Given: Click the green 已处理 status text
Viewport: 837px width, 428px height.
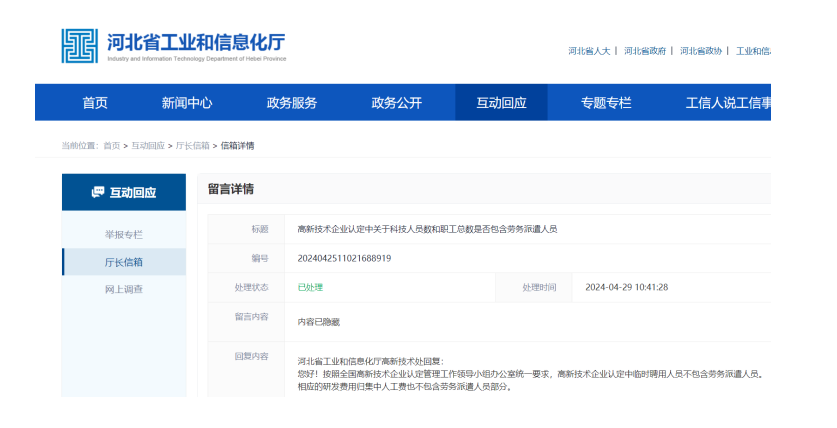Looking at the screenshot, I should pyautogui.click(x=310, y=287).
